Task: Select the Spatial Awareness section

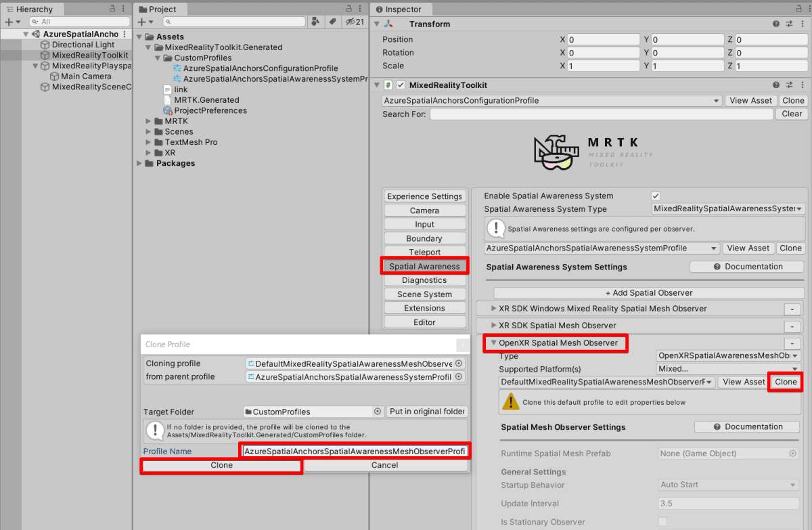Action: tap(424, 267)
